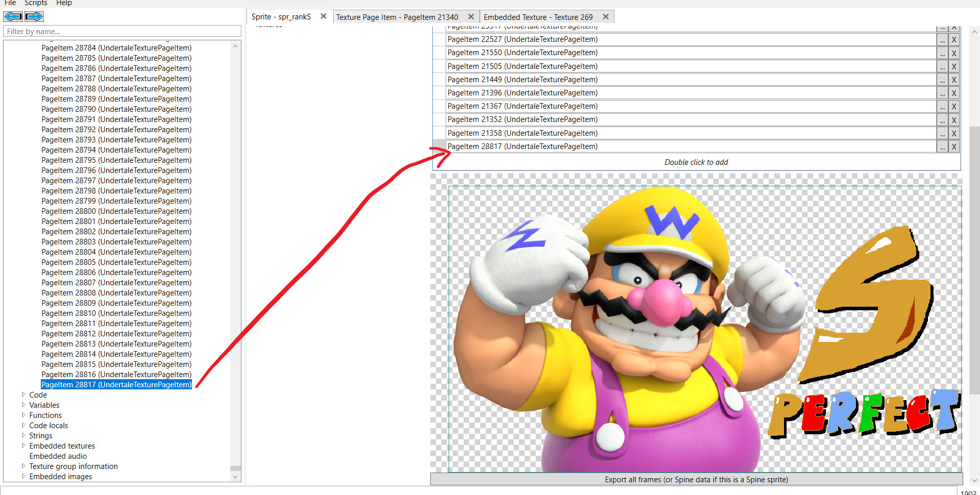This screenshot has height=495, width=980.
Task: Click the ... button beside PageItem 21505
Action: pyautogui.click(x=942, y=67)
